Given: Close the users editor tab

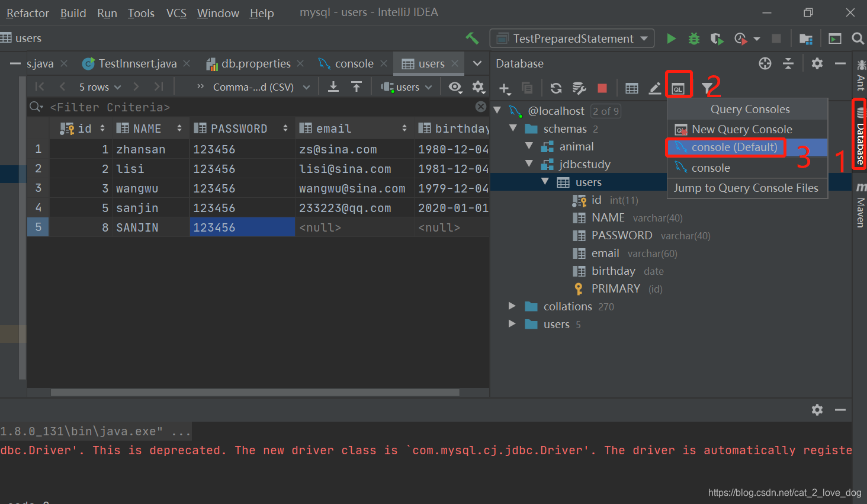Looking at the screenshot, I should (x=455, y=63).
